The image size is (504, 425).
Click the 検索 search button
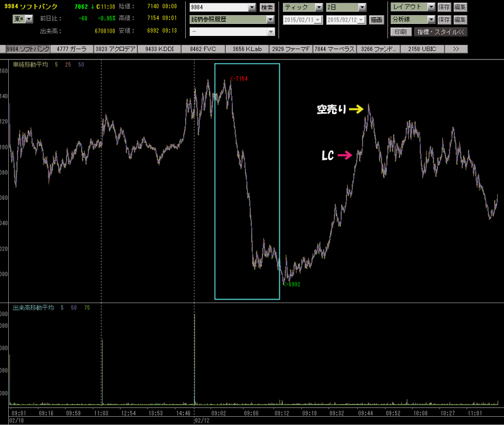pyautogui.click(x=267, y=8)
